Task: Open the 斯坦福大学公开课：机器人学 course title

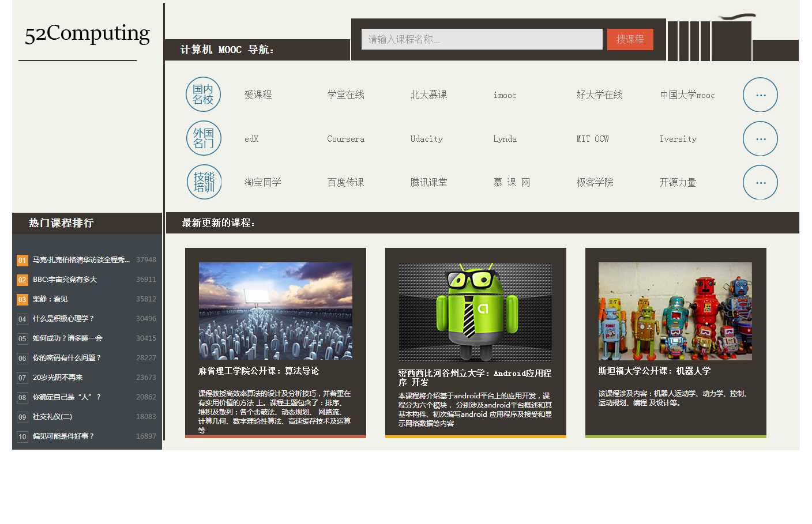Action: 654,371
